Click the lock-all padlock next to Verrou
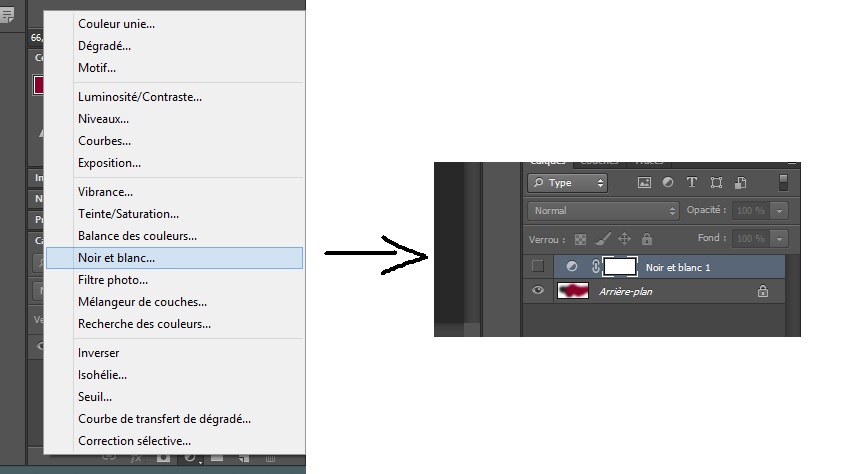 click(x=647, y=239)
